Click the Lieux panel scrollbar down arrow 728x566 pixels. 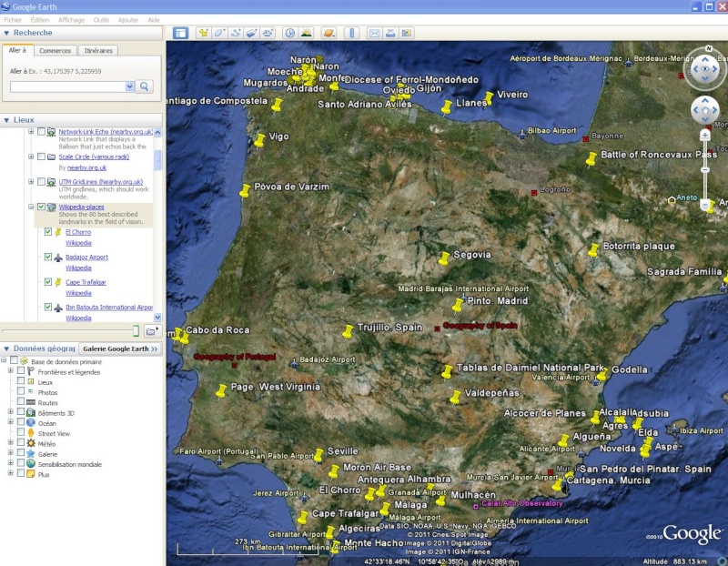[x=157, y=318]
